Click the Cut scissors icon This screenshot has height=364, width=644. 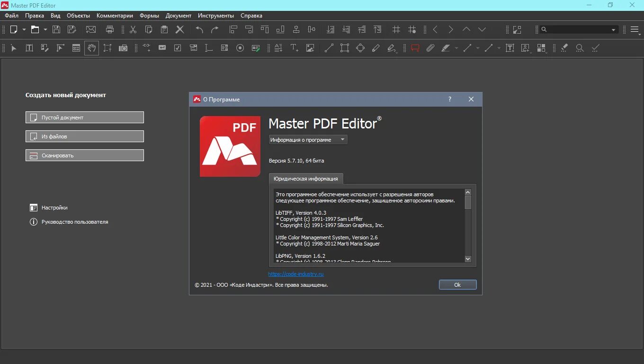133,29
